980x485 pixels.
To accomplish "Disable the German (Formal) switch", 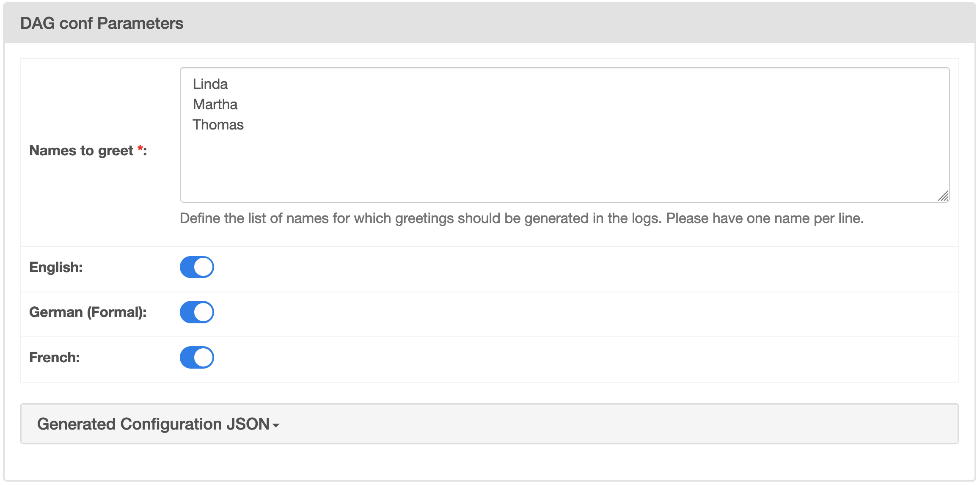I will pyautogui.click(x=197, y=312).
